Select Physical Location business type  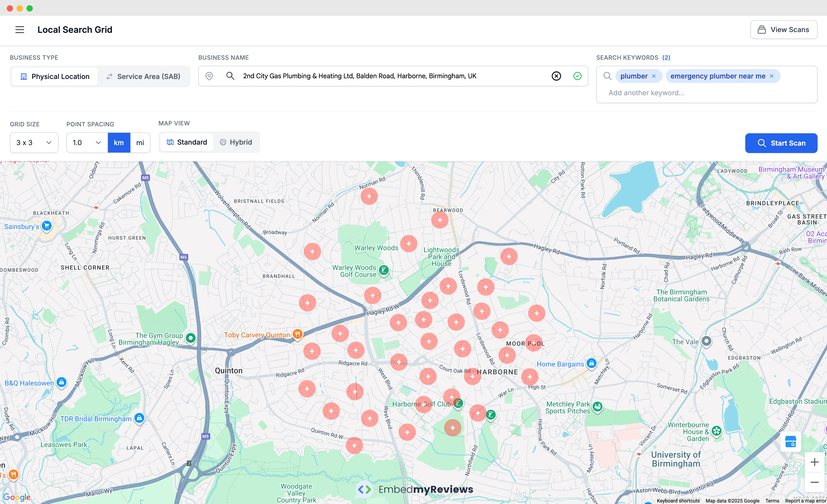pyautogui.click(x=55, y=77)
